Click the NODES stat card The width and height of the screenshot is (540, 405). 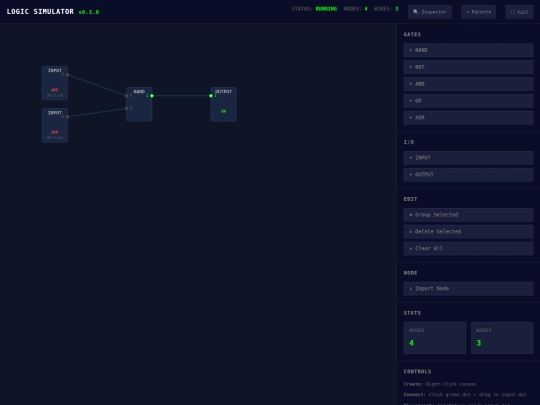[x=435, y=338]
